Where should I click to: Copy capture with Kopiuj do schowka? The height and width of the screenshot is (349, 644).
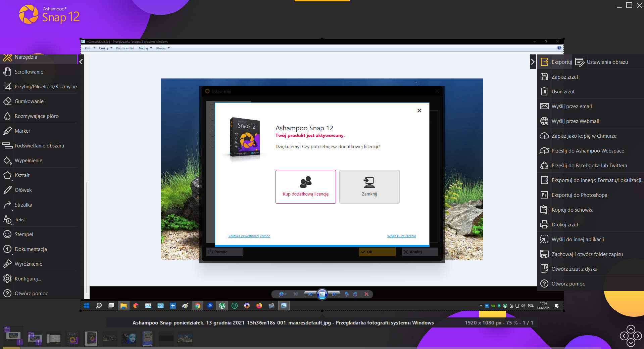click(x=591, y=210)
